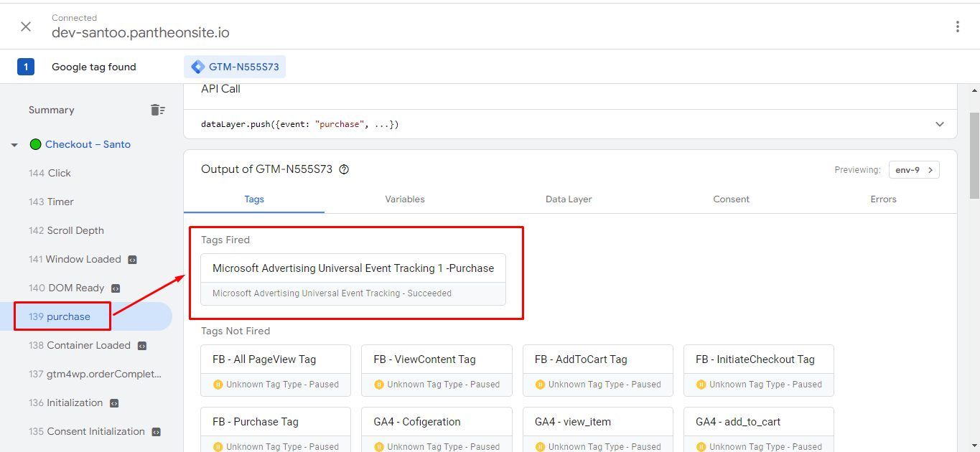980x452 pixels.
Task: Click the green status dot beside Checkout – Santo
Action: point(35,144)
